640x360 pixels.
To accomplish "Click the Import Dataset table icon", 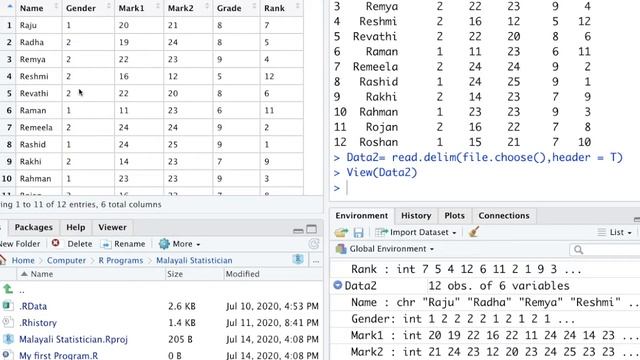I will point(382,232).
